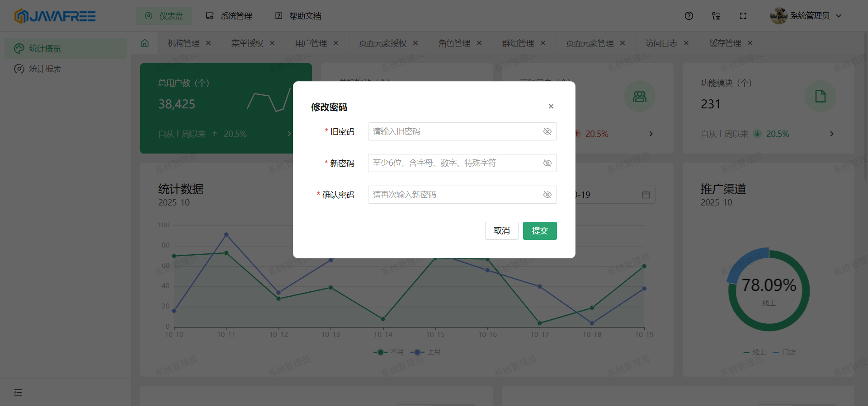
Task: Close the 修改密码 dialog with X
Action: pyautogui.click(x=551, y=107)
